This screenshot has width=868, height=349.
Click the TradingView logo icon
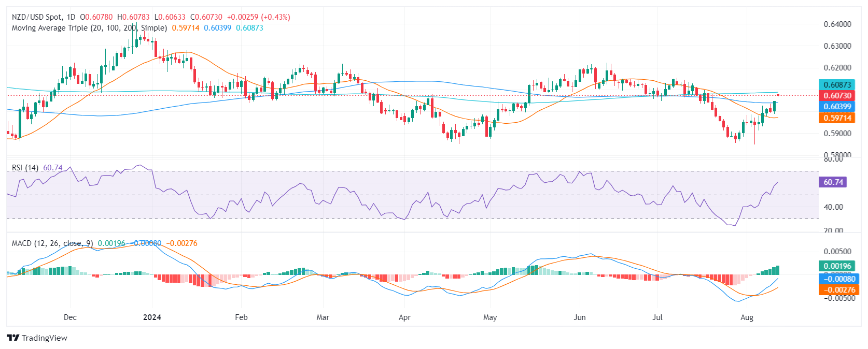13,338
